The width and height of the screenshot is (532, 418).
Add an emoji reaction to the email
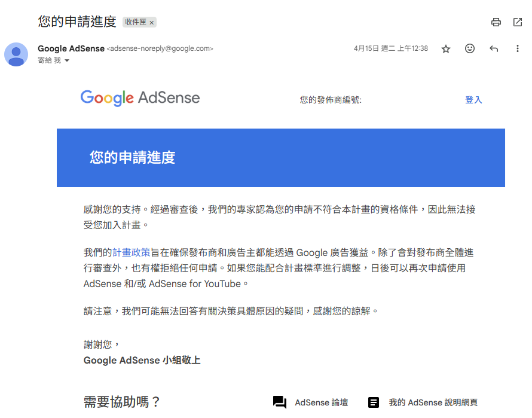(470, 48)
